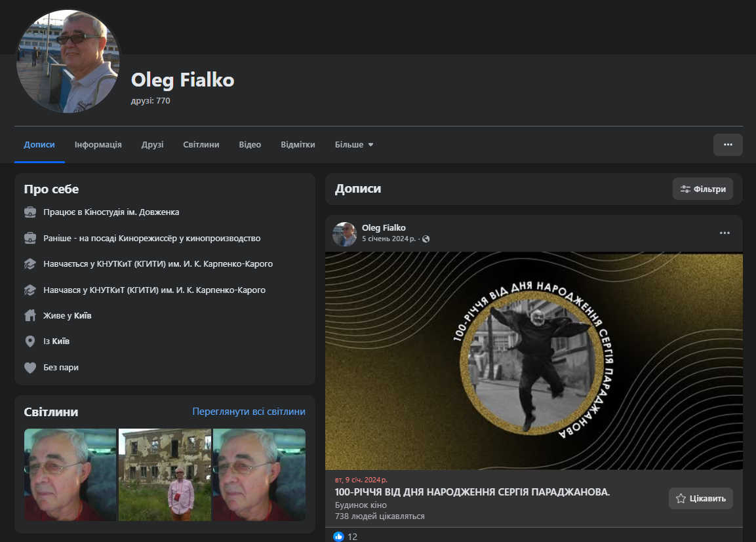Open the Paradzhanov 100-річчя event title link
This screenshot has height=542, width=756.
point(472,492)
